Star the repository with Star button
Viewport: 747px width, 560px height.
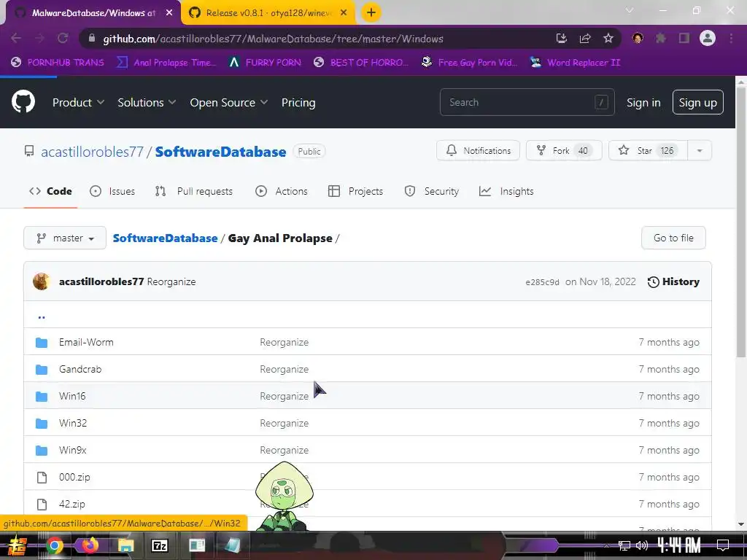coord(648,151)
